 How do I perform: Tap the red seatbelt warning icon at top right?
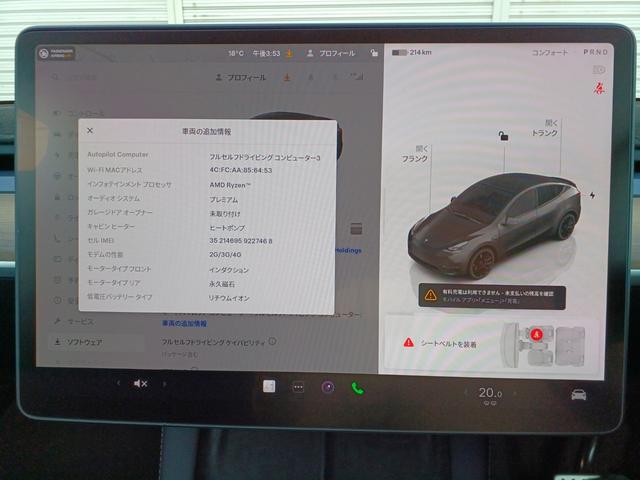click(599, 88)
